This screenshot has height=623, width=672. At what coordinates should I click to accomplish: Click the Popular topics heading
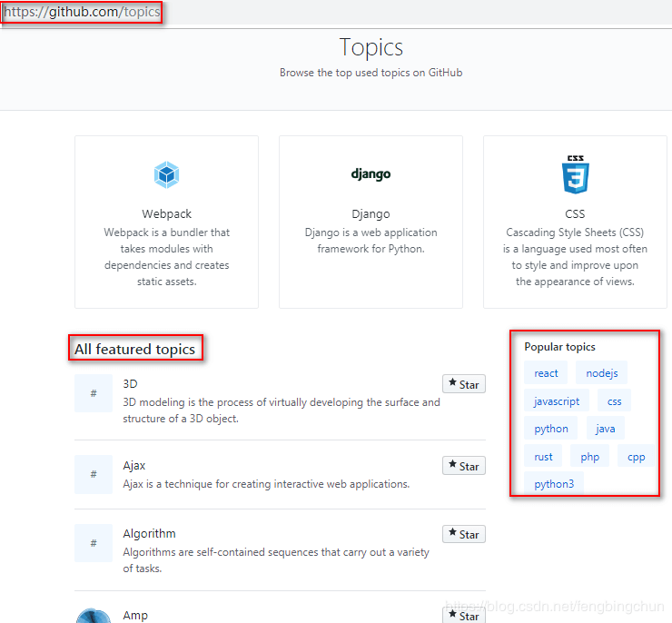(559, 347)
